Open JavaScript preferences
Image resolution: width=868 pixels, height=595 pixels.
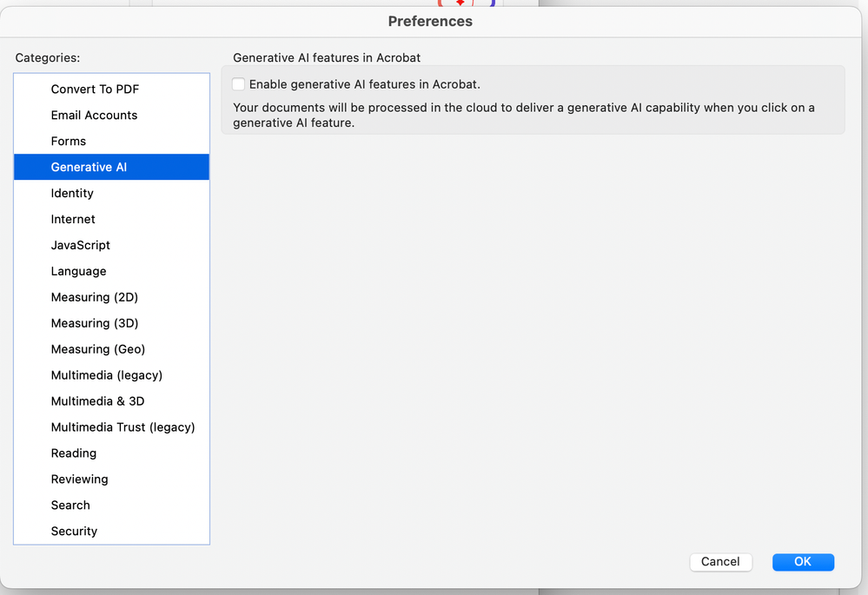81,246
